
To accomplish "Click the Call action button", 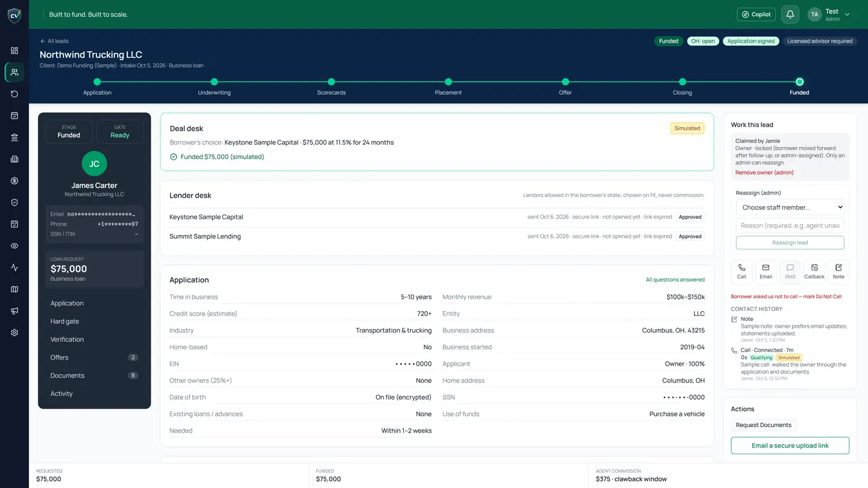I will point(741,272).
